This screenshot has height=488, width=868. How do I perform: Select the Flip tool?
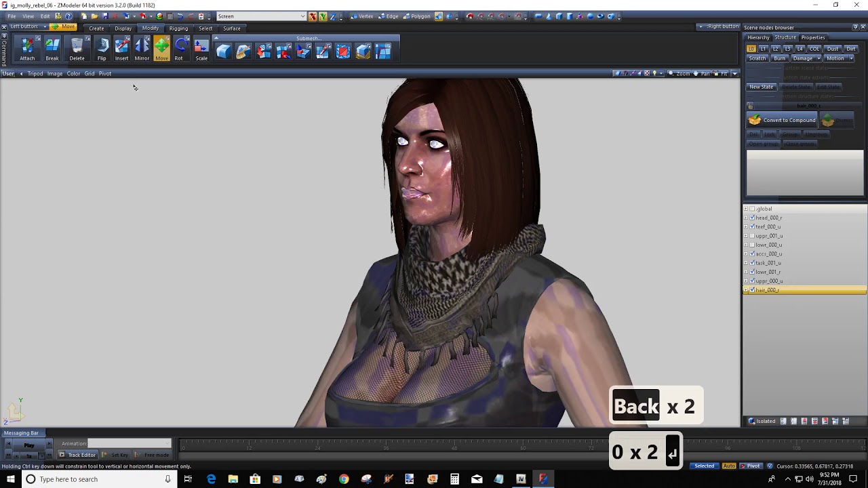(x=102, y=49)
